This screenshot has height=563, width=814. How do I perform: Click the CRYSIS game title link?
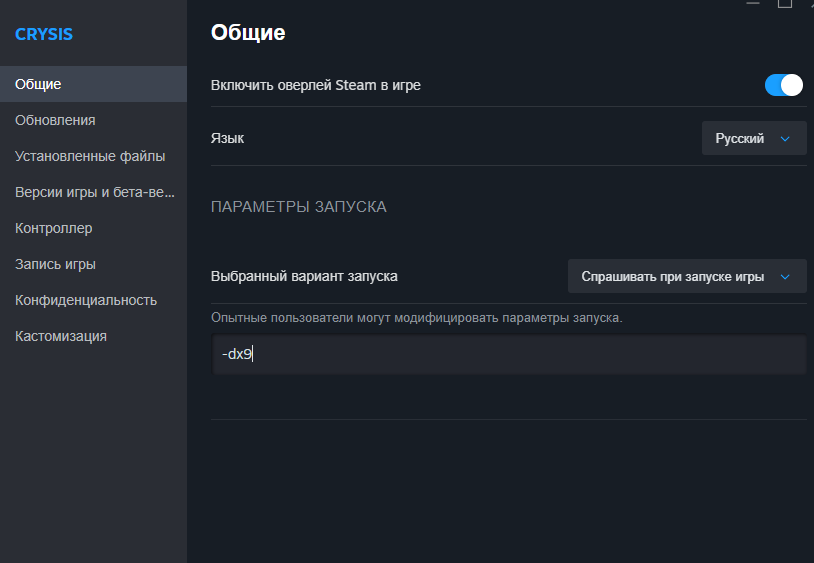tap(44, 34)
